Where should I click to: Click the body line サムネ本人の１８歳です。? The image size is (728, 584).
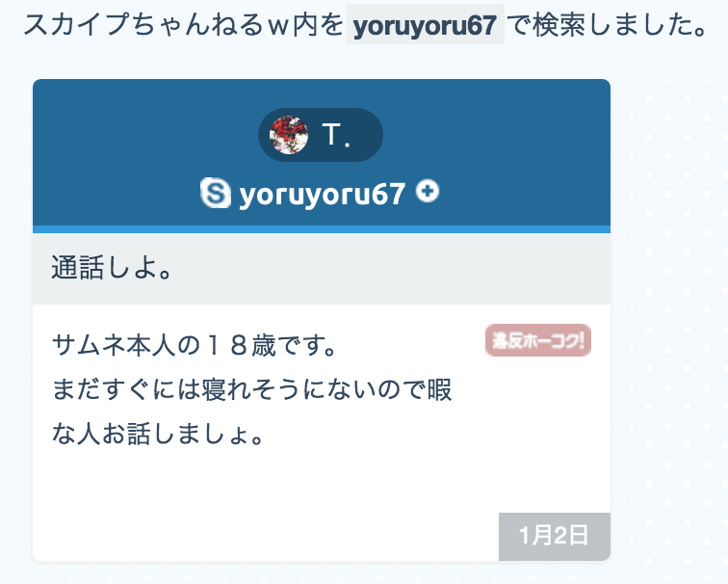(x=194, y=346)
